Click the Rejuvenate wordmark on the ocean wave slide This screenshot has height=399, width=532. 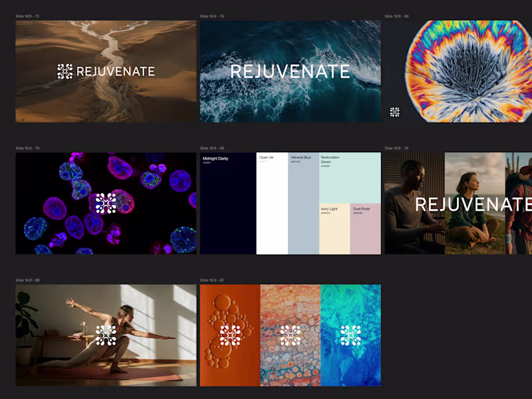click(x=291, y=72)
